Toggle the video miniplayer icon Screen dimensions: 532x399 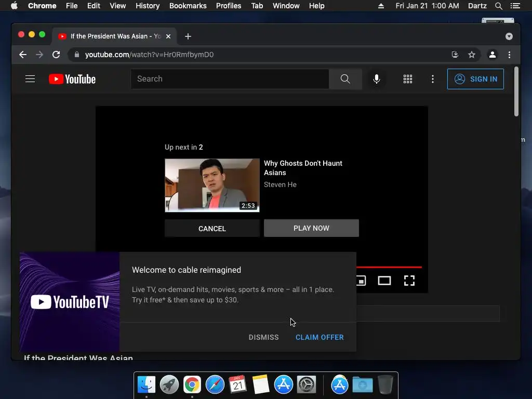[x=361, y=281]
